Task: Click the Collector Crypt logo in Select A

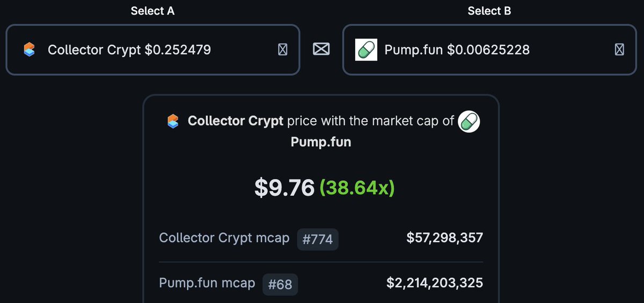Action: tap(30, 50)
